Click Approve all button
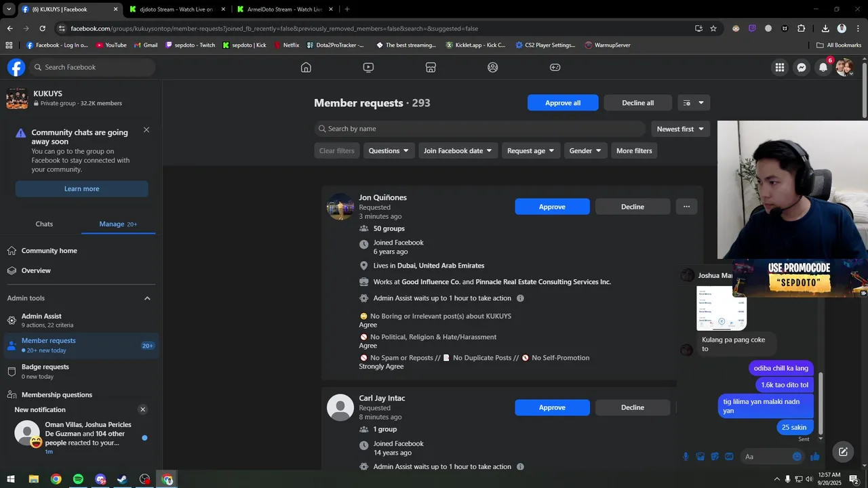The image size is (868, 488). [x=563, y=103]
